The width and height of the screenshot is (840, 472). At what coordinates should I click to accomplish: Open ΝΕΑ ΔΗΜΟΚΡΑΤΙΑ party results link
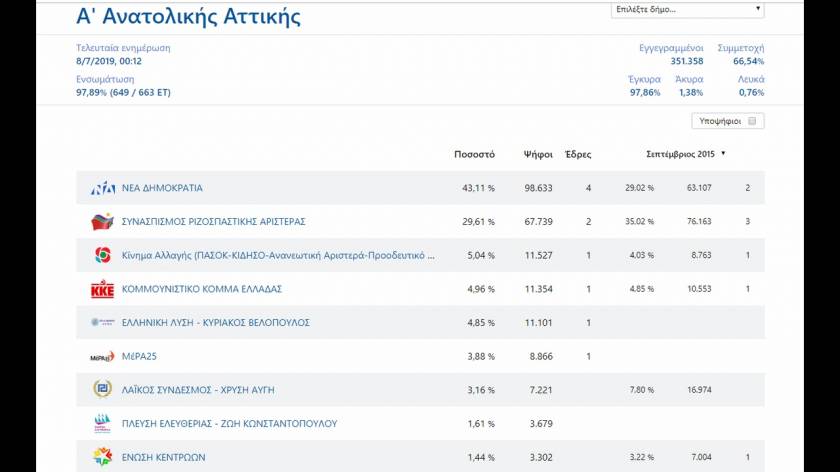pos(162,188)
